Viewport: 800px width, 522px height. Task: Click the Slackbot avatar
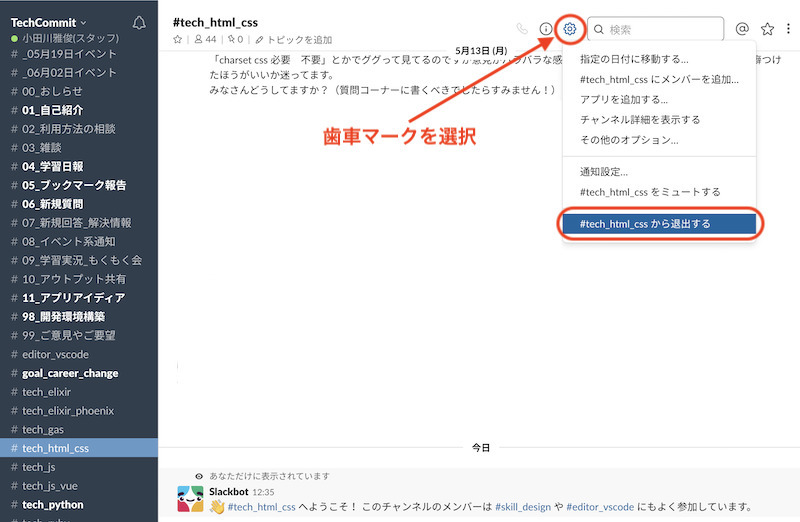(190, 499)
